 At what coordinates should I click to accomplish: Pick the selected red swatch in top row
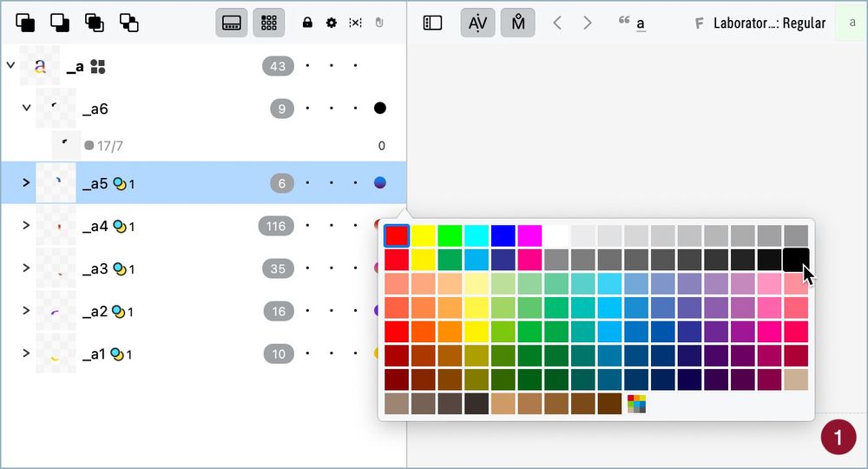click(397, 235)
